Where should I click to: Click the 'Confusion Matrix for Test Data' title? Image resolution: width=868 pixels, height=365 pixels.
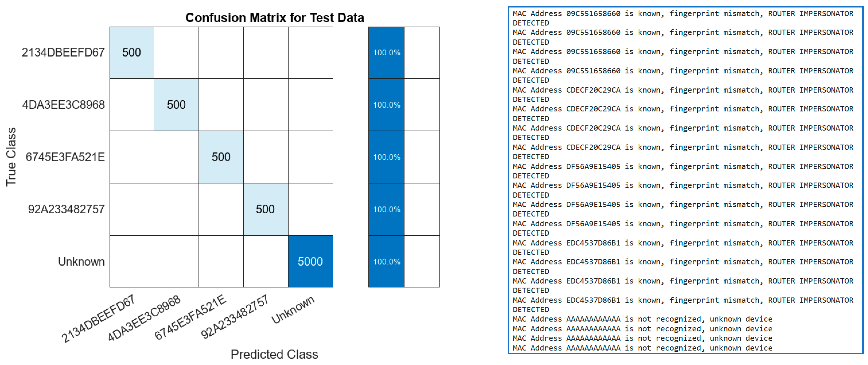[274, 17]
